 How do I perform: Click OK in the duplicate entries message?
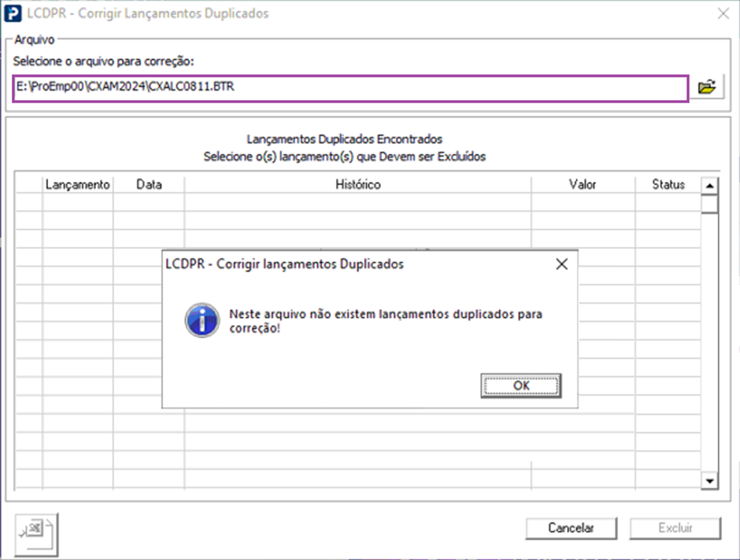521,385
